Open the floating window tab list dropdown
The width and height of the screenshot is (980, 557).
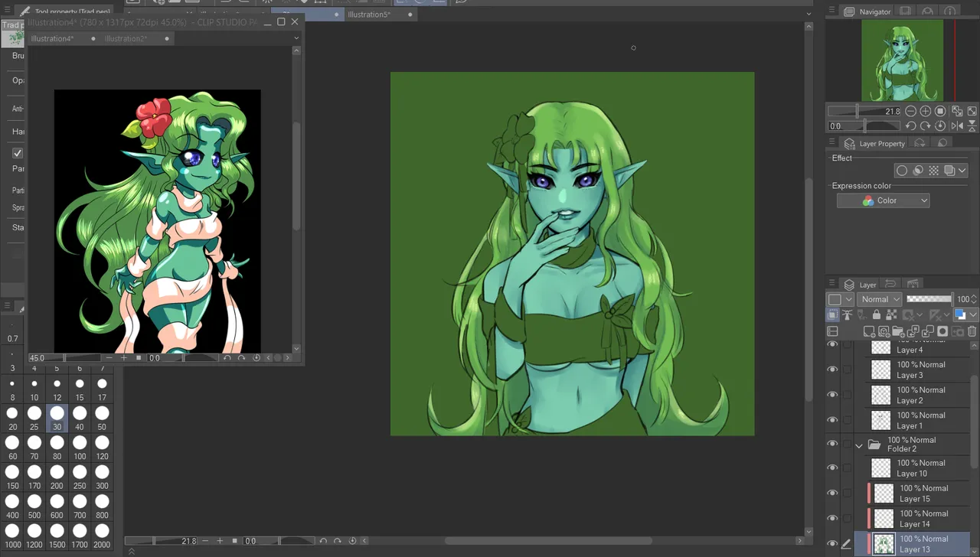tap(296, 38)
